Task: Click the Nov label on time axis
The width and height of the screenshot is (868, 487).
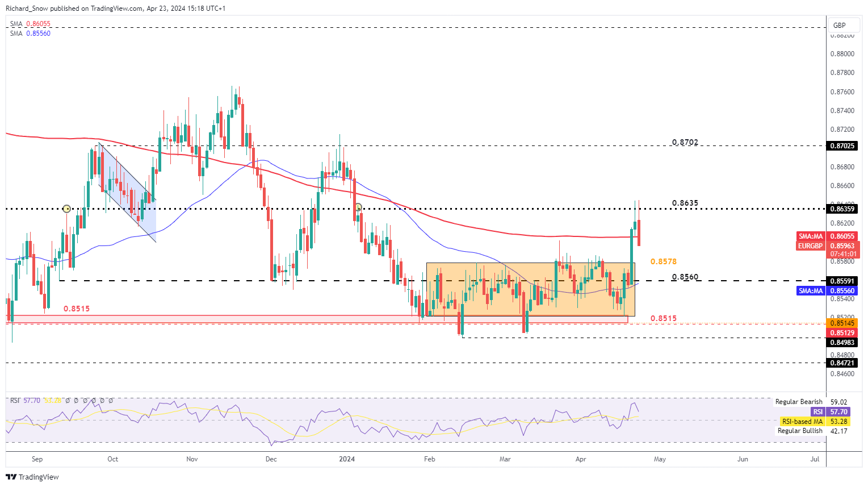Action: click(x=192, y=459)
